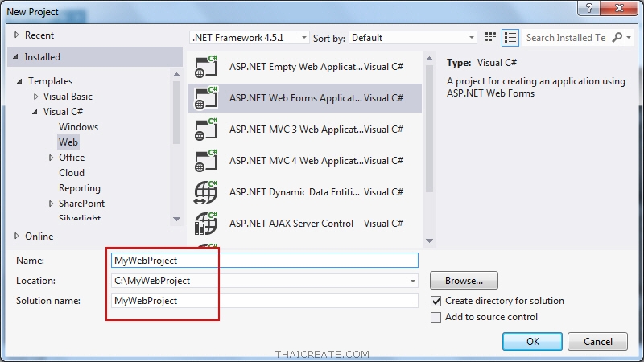This screenshot has width=644, height=362.
Task: Click the Cancel button
Action: [597, 341]
